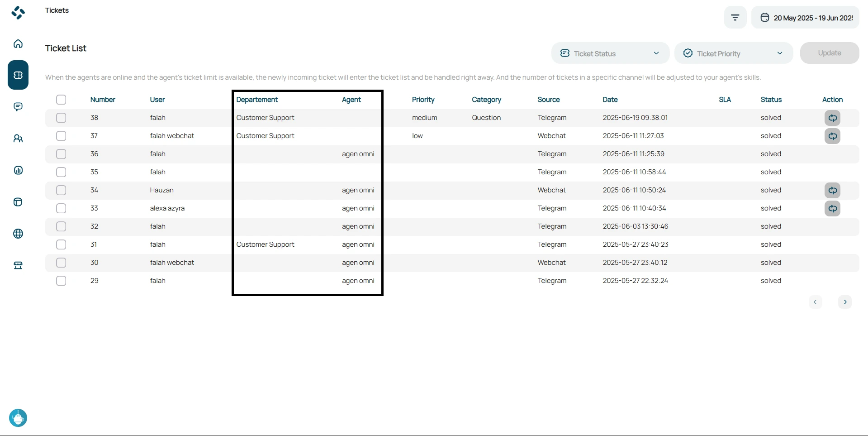Click the Action column header
Image resolution: width=868 pixels, height=436 pixels.
click(x=832, y=100)
